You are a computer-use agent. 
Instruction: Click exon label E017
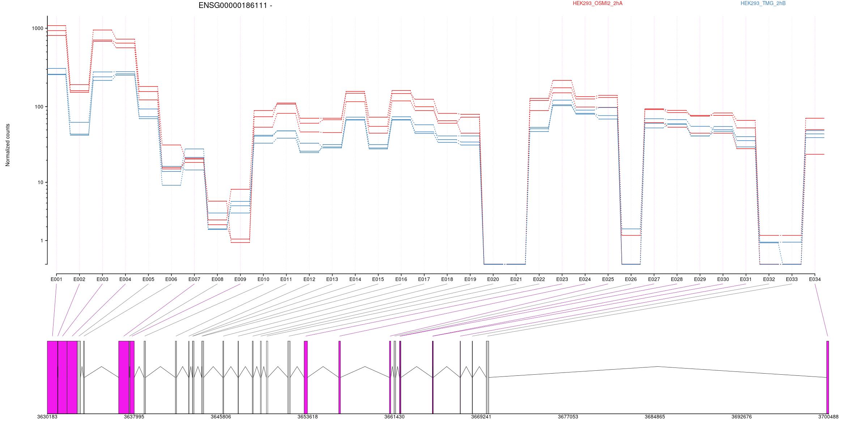tap(424, 279)
